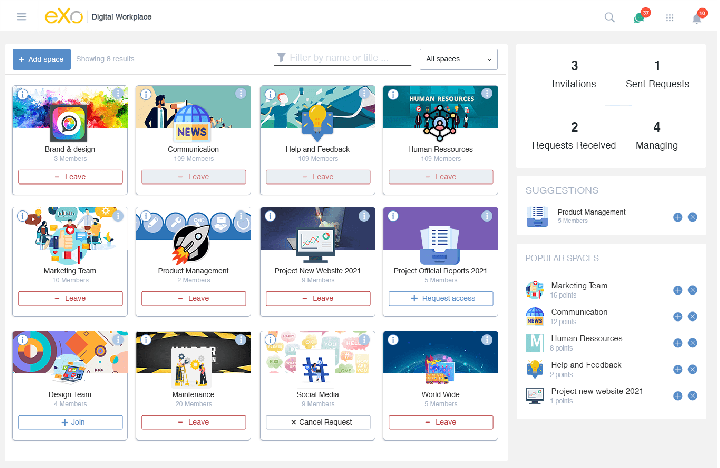Open the 2 Requests Received counter
Viewport: 720px width, 468px height.
click(574, 136)
